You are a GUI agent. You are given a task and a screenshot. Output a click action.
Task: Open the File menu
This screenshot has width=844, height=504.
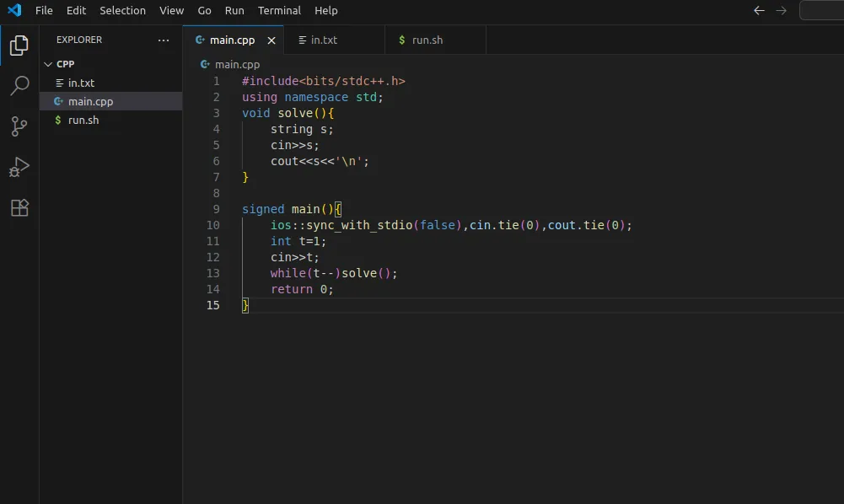[44, 10]
